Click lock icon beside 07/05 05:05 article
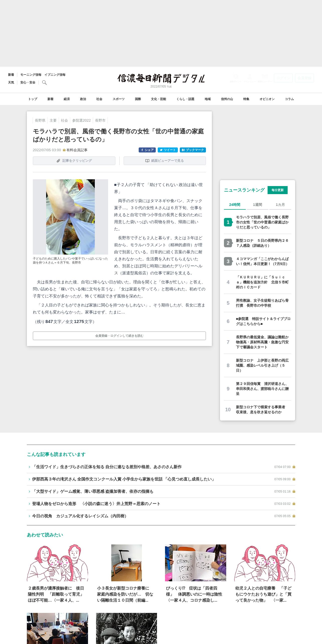Screen dimensions: 322x644 (294, 516)
